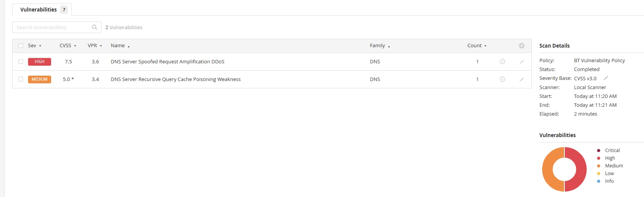Click the edit pencil in DDoS row

point(522,61)
